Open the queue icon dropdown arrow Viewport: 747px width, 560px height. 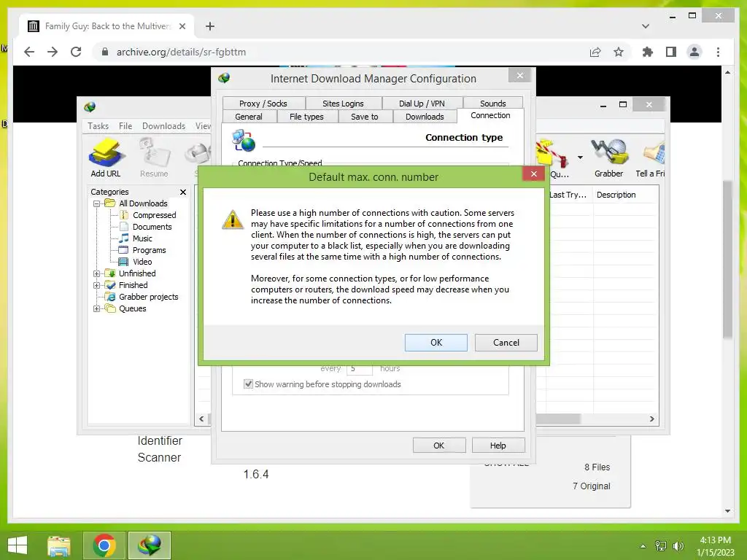tap(580, 157)
